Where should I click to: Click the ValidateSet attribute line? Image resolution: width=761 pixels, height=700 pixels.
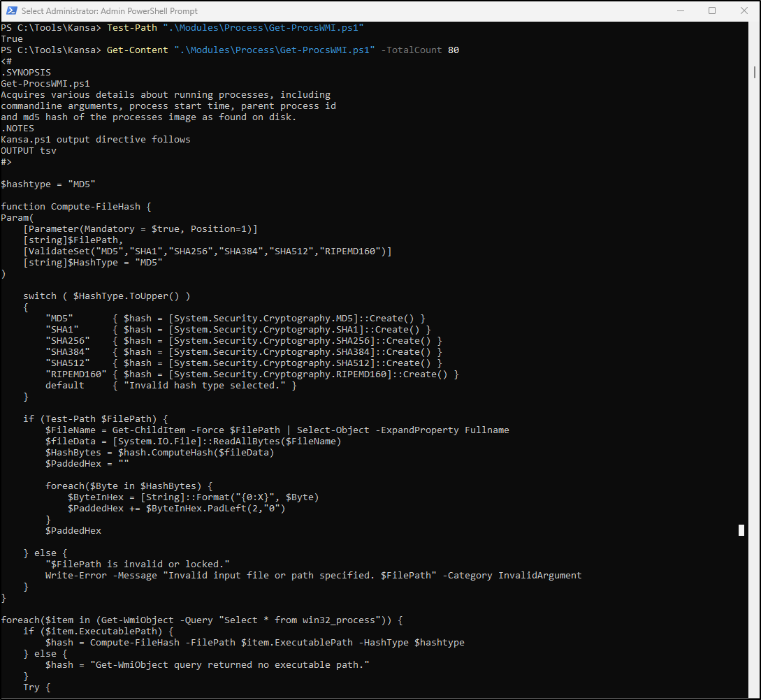(x=208, y=251)
